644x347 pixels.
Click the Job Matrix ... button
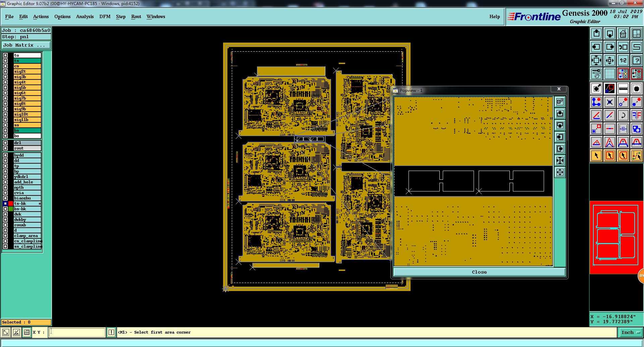point(26,45)
